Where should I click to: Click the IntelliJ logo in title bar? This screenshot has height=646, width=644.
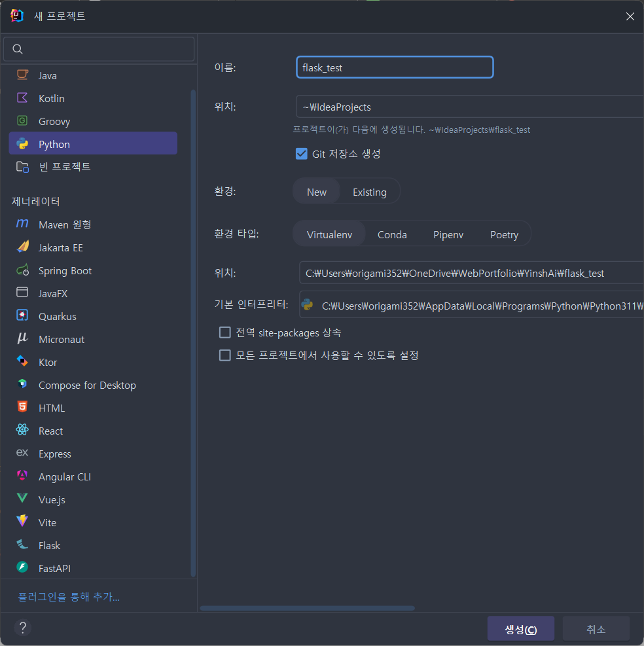(x=17, y=16)
